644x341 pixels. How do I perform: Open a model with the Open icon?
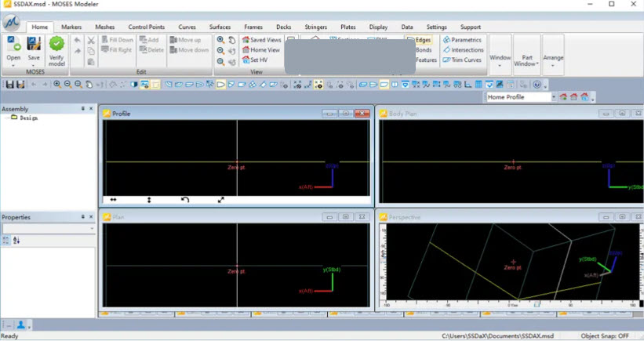(x=13, y=45)
